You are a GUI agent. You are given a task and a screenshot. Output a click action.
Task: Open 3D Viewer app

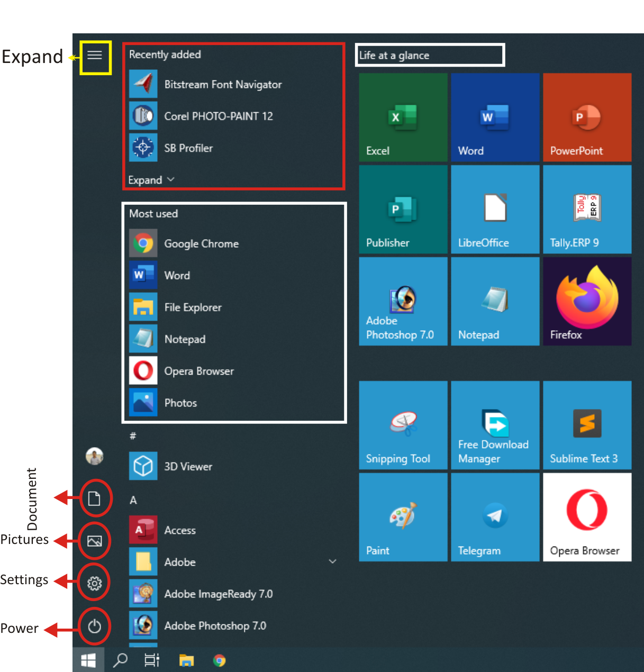(235, 466)
